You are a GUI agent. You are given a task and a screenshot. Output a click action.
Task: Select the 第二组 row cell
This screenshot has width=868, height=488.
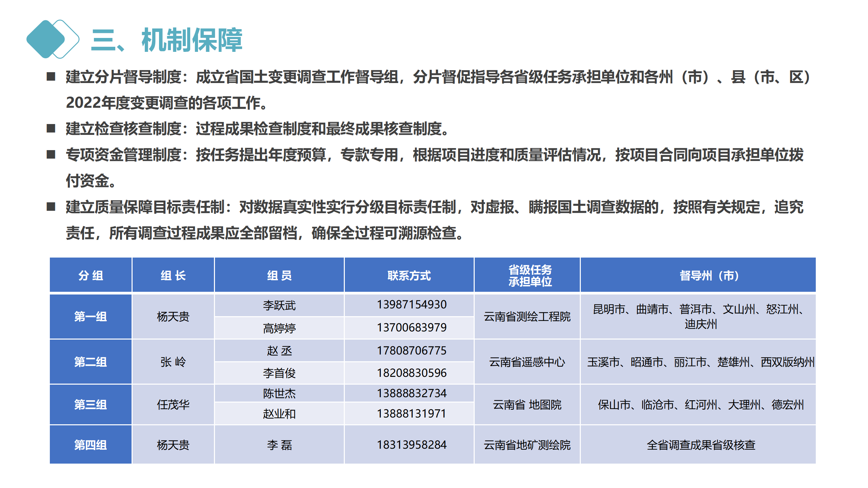point(91,362)
